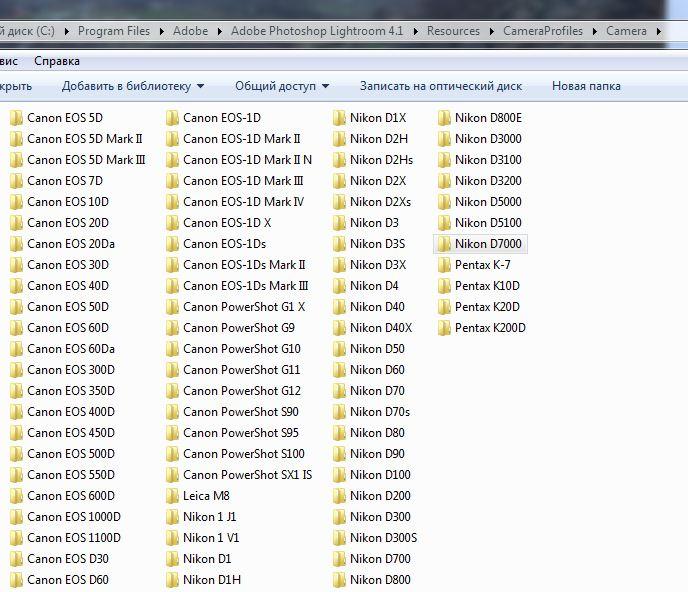Select the Nikon D90 folder icon
Viewport: 688px width, 592px height.
[x=339, y=454]
